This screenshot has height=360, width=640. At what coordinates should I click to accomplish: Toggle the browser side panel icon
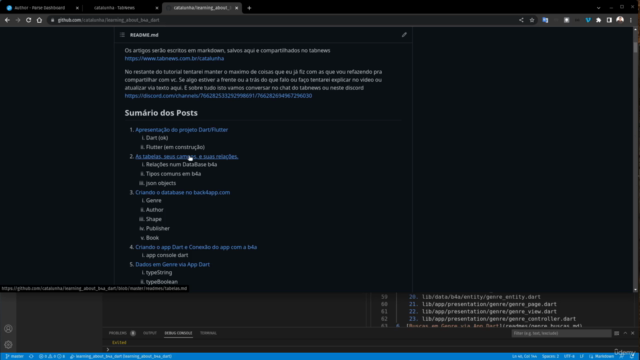click(x=609, y=20)
